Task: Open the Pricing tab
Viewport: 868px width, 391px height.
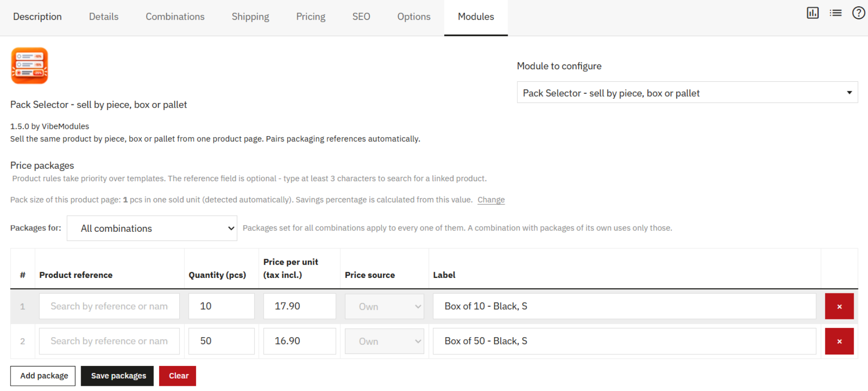Action: (311, 17)
